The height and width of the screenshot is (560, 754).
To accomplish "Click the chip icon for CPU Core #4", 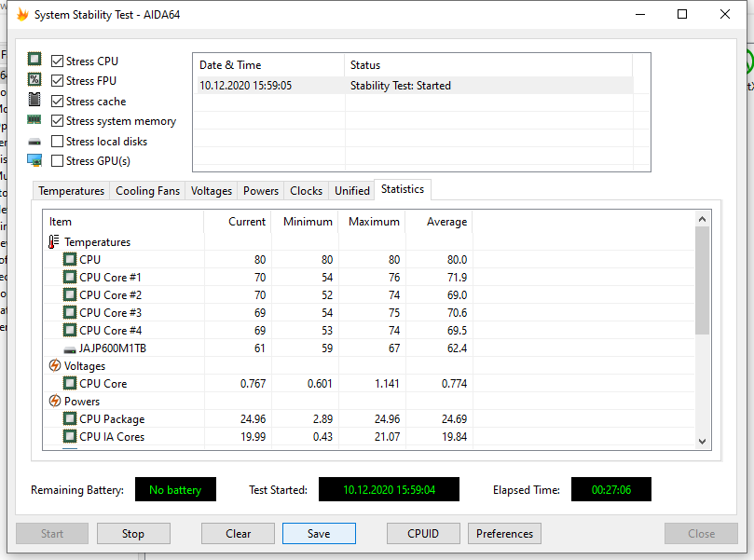I will point(70,330).
